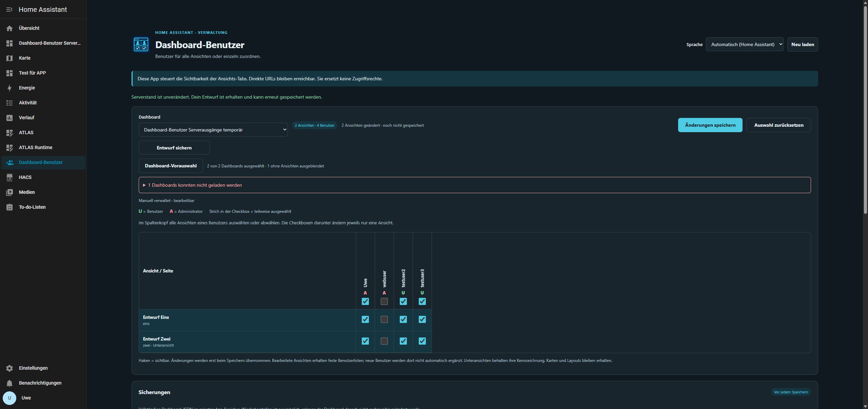Open the Dashboard selection dropdown
Image resolution: width=868 pixels, height=409 pixels.
tap(213, 130)
